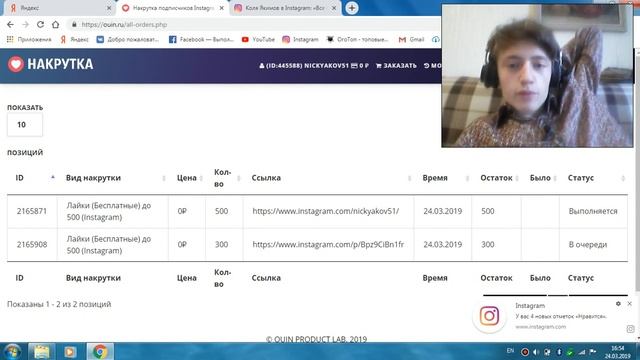Open the Добро пожаловать bookmark

[128, 40]
